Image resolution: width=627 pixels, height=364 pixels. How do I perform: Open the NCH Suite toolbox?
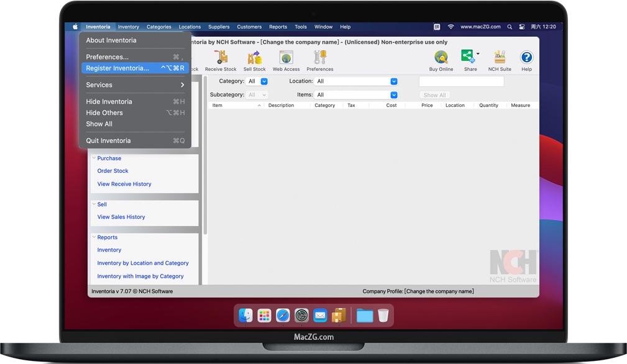click(x=500, y=58)
